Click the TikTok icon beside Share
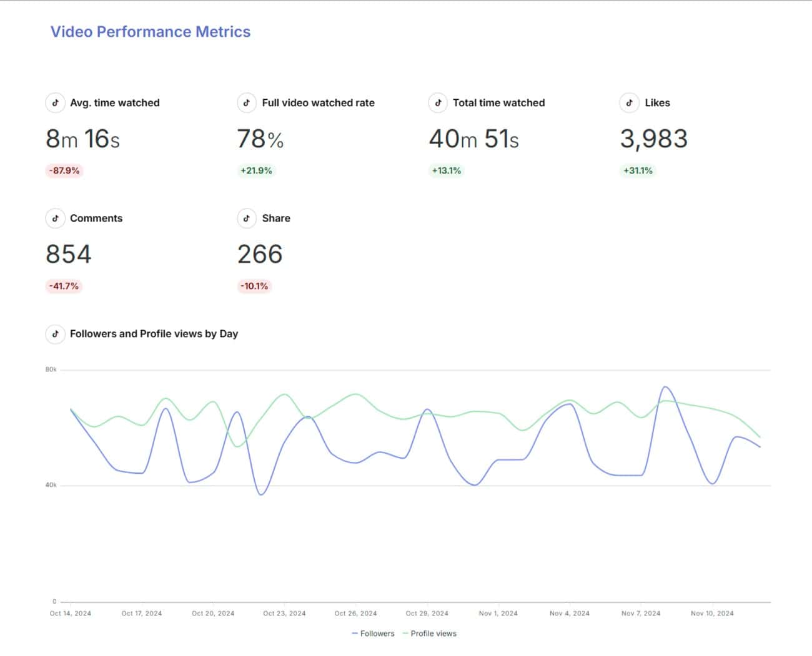The image size is (812, 656). coord(247,218)
